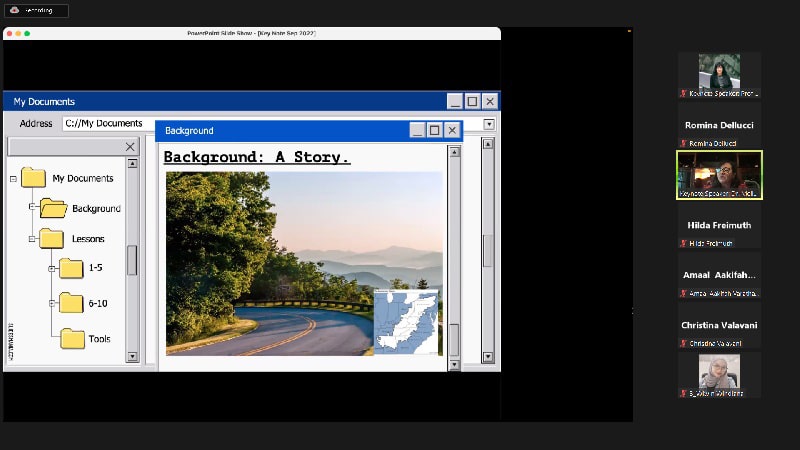
Task: Select the 1-5 folder icon
Action: coord(71,268)
